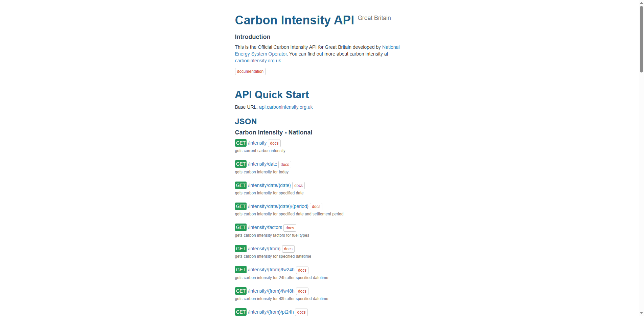This screenshot has width=644, height=316.
Task: Open docs for /intensity/date/{date}
Action: (298, 186)
